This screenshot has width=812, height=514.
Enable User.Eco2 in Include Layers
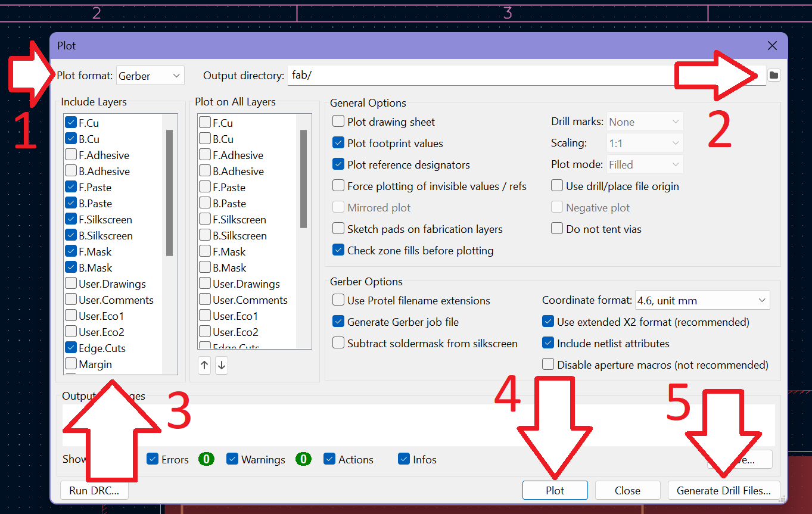pyautogui.click(x=70, y=332)
